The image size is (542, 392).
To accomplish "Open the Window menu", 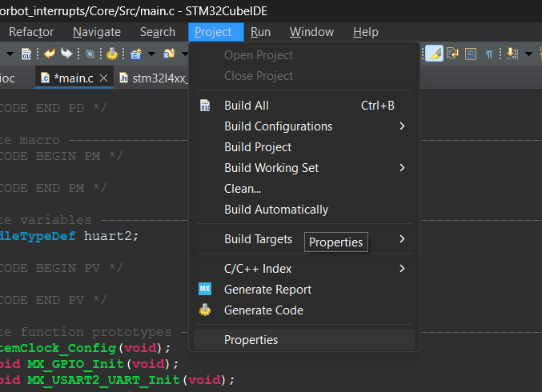I will (311, 32).
